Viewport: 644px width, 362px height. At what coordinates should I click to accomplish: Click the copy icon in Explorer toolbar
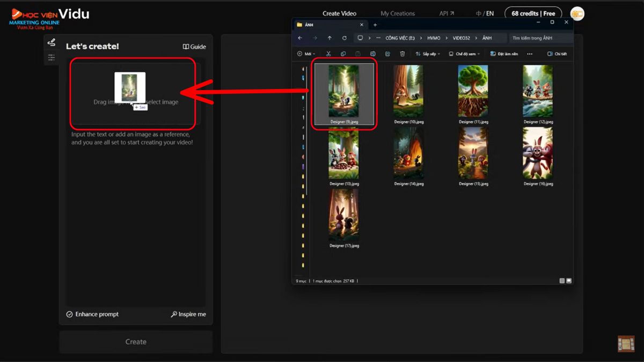pos(343,54)
